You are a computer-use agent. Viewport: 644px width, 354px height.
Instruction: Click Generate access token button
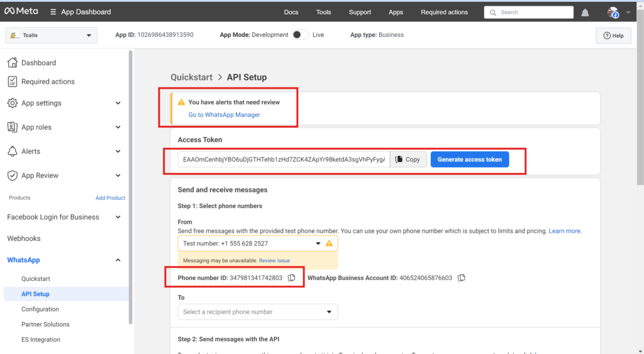(469, 159)
